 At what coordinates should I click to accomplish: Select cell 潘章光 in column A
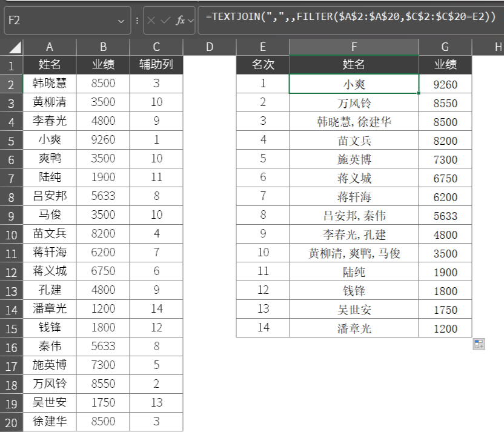click(50, 309)
